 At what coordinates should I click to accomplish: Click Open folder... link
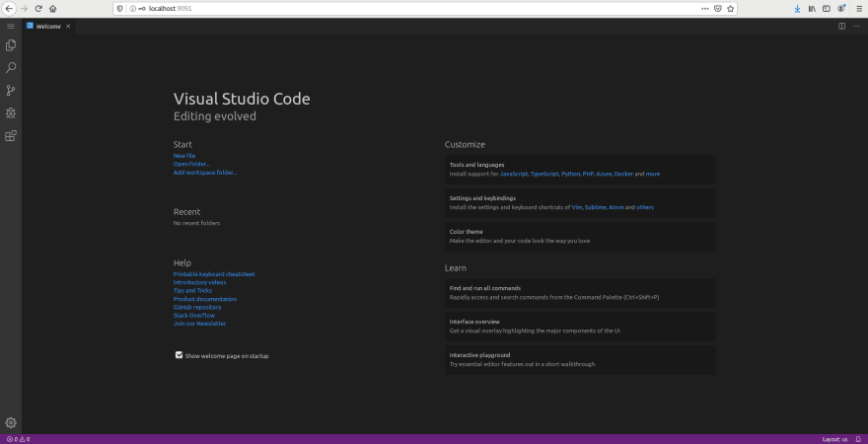(x=191, y=165)
